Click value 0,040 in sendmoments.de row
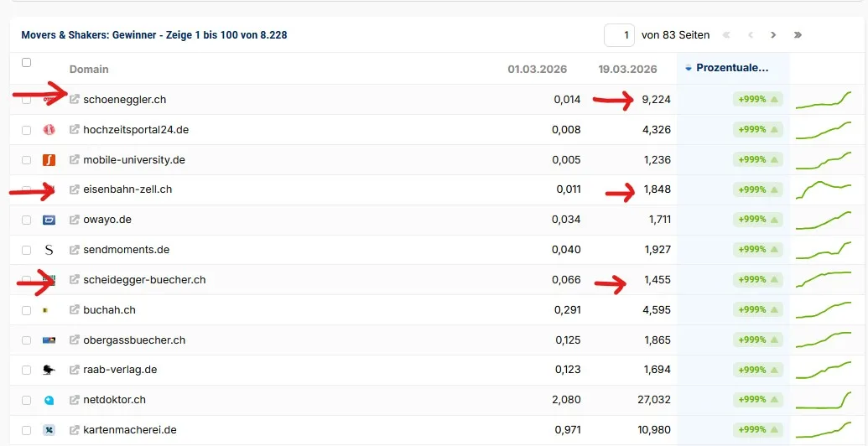This screenshot has width=868, height=446. (566, 250)
